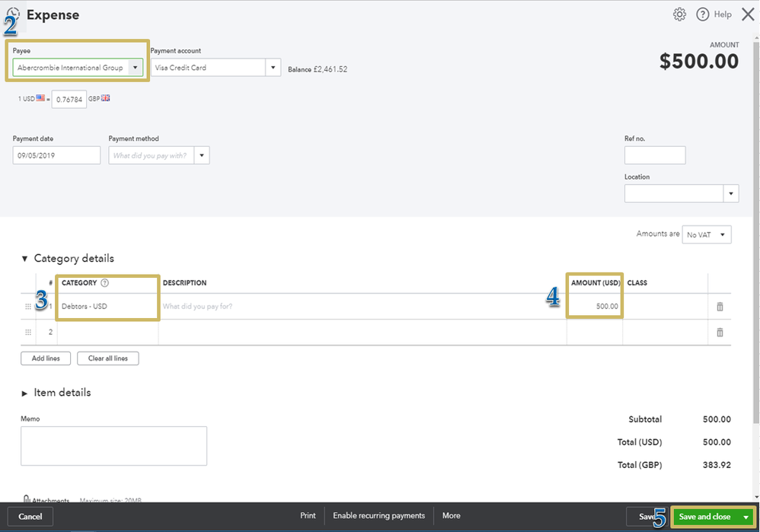Click the vertical scrollbar on the right
Image resolution: width=760 pixels, height=532 pixels.
point(756,233)
